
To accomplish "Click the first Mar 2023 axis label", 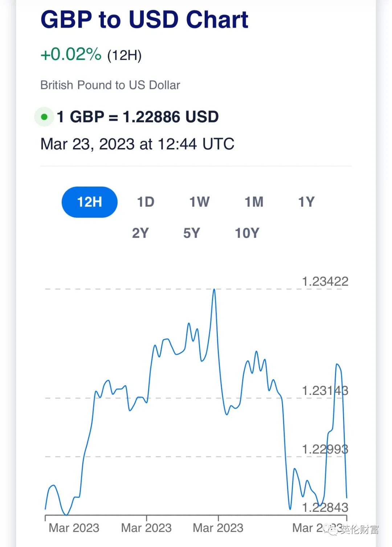I will (x=74, y=528).
